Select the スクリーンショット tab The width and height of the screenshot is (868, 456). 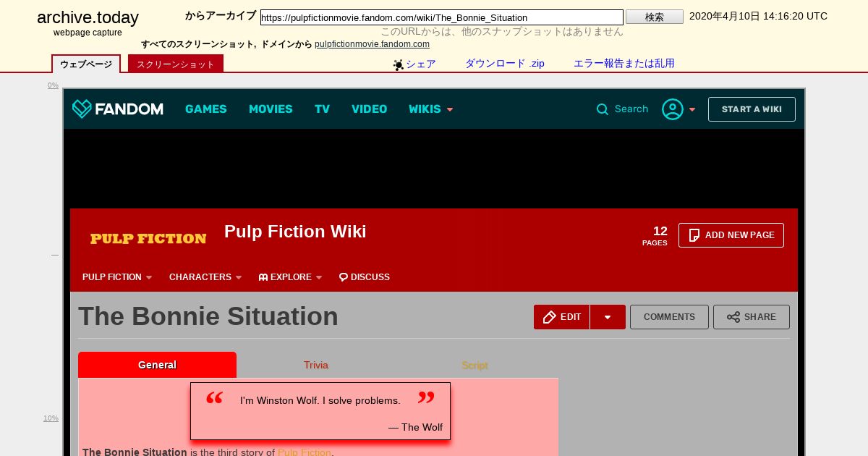(x=176, y=64)
